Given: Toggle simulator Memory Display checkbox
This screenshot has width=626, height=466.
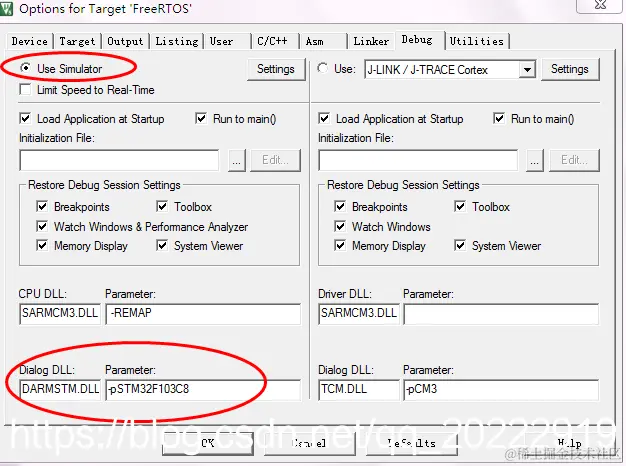Looking at the screenshot, I should 42,245.
